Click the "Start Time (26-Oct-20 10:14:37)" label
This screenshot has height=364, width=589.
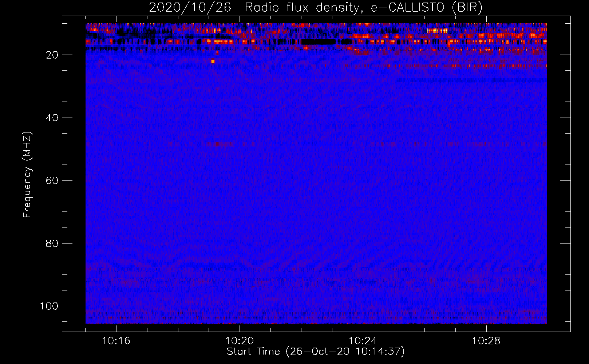(x=316, y=352)
